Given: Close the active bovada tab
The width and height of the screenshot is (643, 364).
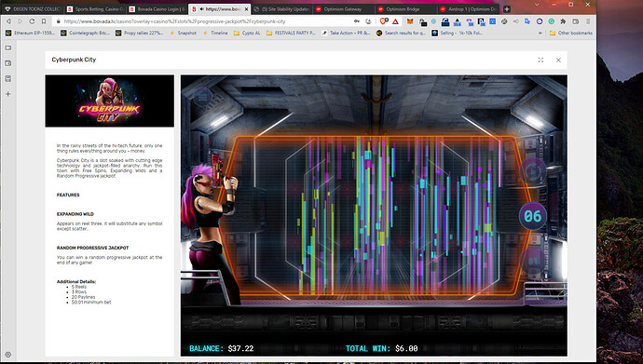Looking at the screenshot, I should pyautogui.click(x=246, y=9).
